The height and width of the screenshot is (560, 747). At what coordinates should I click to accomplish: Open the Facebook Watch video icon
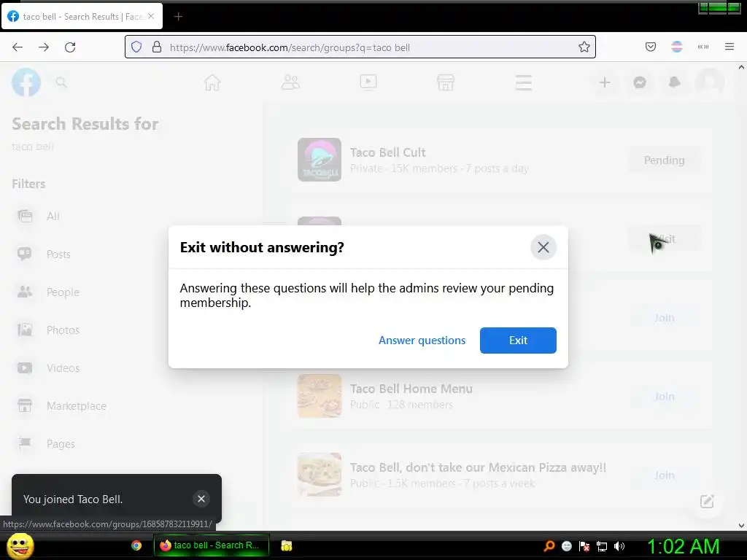pos(368,82)
